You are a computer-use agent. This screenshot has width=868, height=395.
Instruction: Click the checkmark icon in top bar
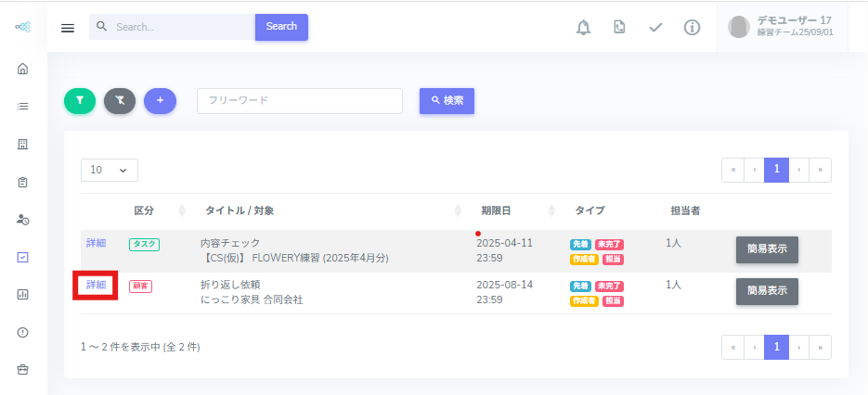coord(655,28)
